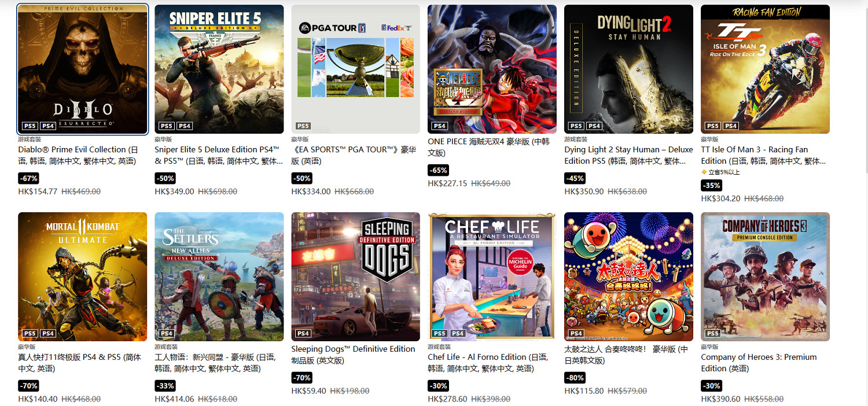Viewport: 868px width, 406px height.
Task: Open the Mortal Kombat 11 Ultimate cover
Action: (x=83, y=277)
